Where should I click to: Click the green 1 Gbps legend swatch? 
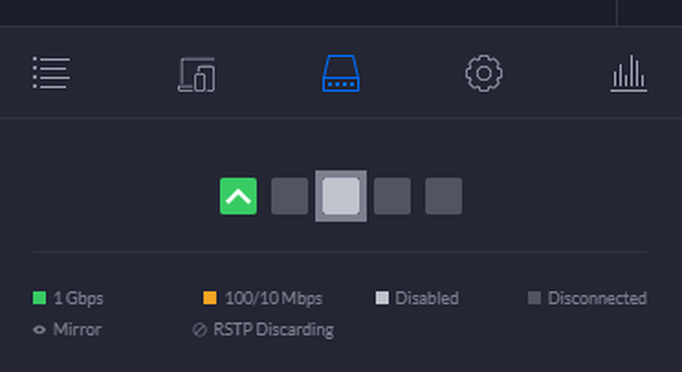(x=40, y=298)
